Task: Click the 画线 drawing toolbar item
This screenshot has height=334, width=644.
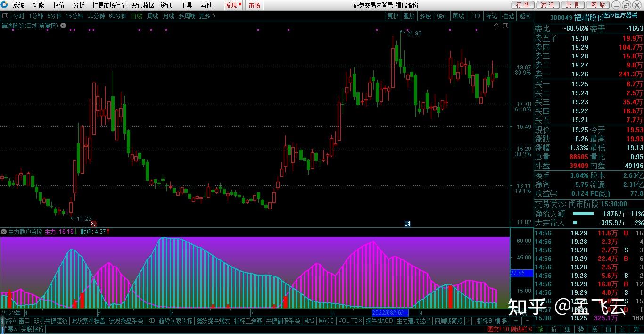Action: tap(458, 16)
